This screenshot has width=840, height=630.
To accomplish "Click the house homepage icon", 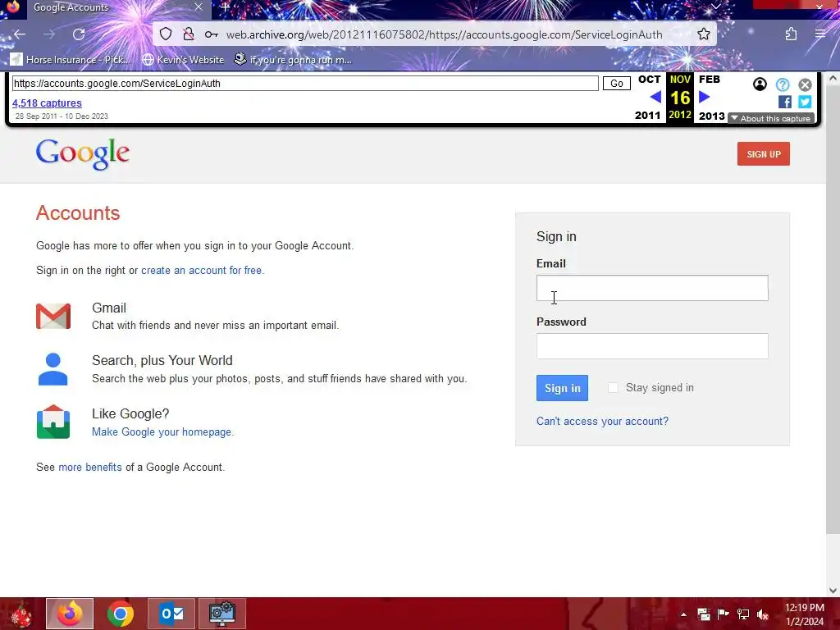I will 53,422.
